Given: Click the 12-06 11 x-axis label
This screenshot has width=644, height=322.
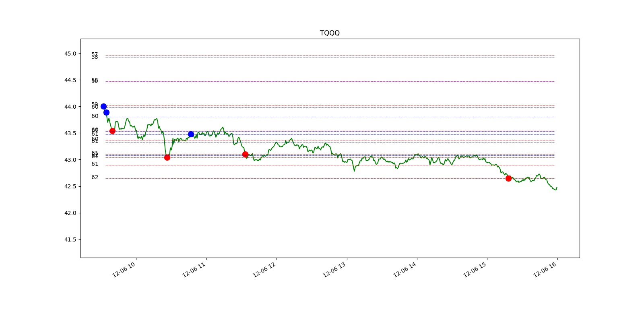Looking at the screenshot, I should click(x=194, y=270).
